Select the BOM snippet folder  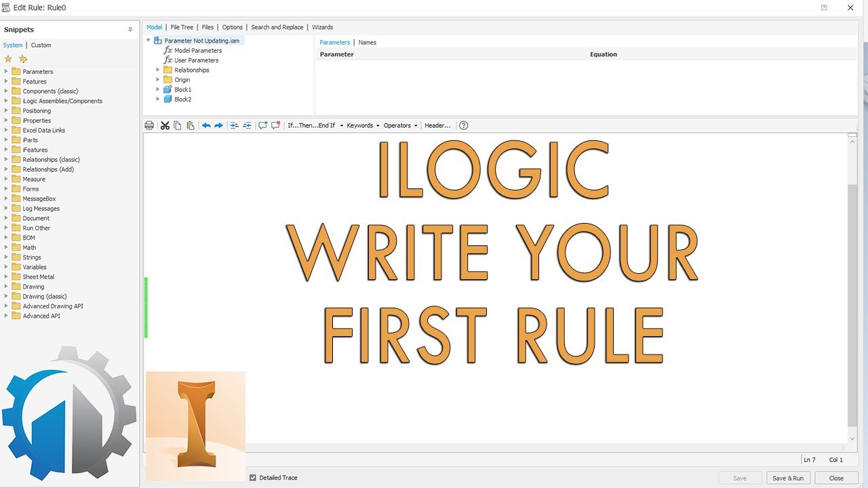pyautogui.click(x=28, y=238)
